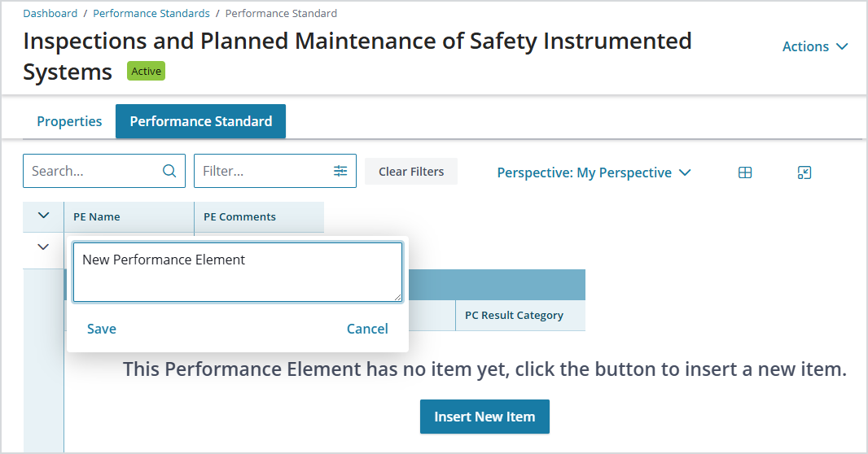Cancel the performance element name edit

click(x=367, y=329)
